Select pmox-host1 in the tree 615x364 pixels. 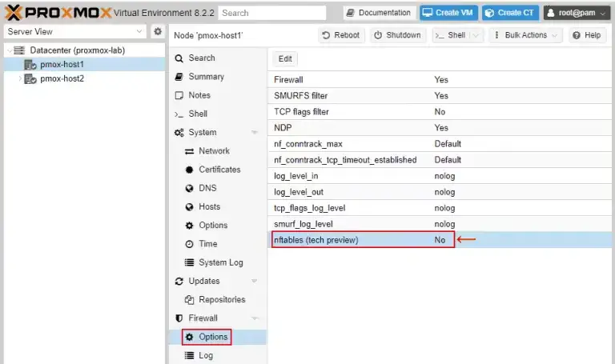tap(84, 64)
